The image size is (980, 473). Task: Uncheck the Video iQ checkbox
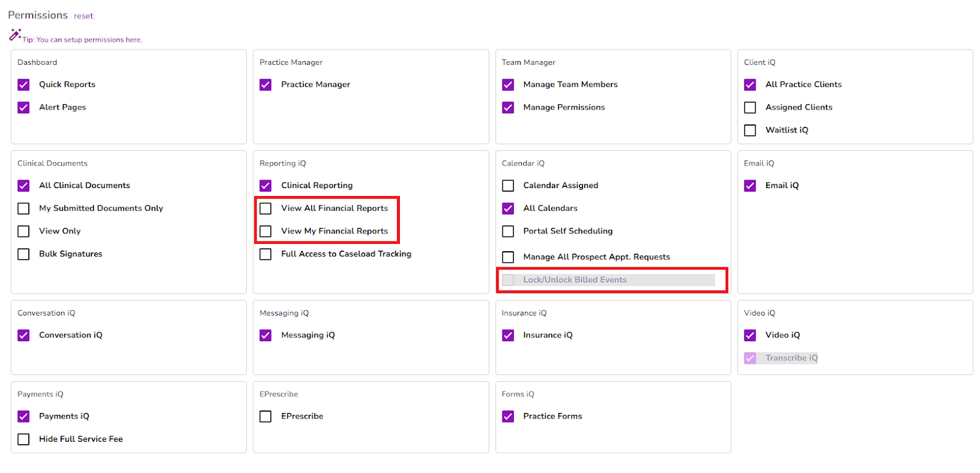[x=750, y=335]
